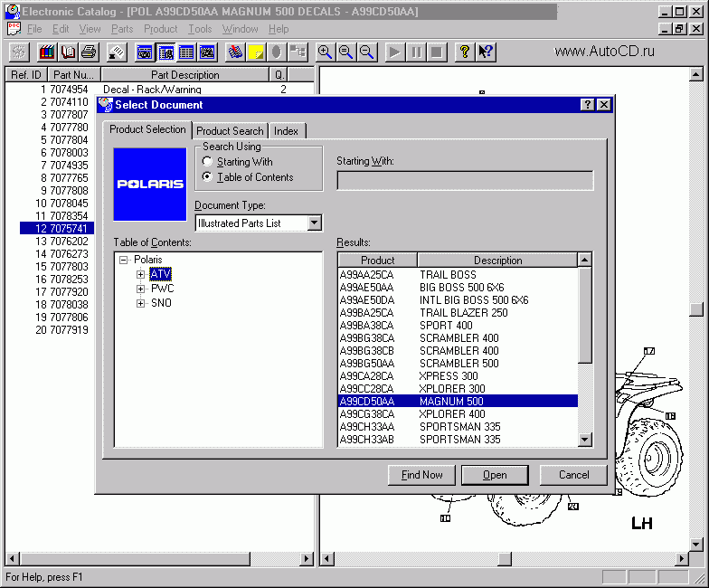Click the third magnifier zoom reset icon
This screenshot has height=588, width=709.
[x=367, y=52]
